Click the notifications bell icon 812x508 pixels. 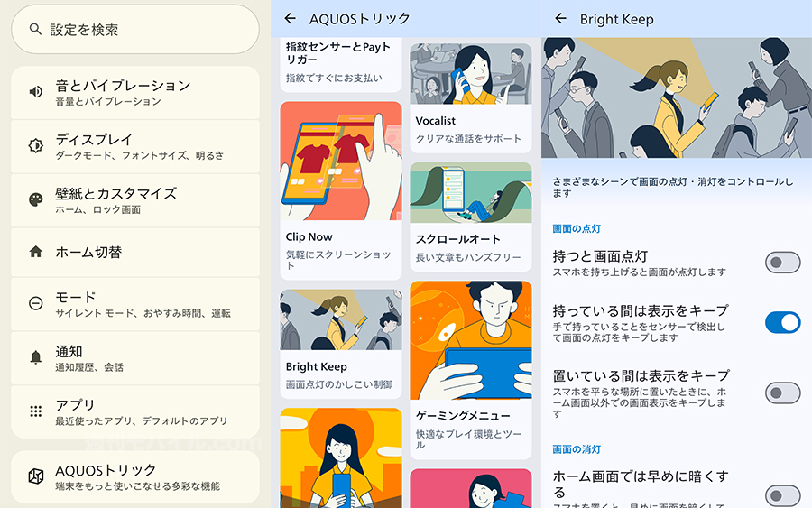point(36,357)
